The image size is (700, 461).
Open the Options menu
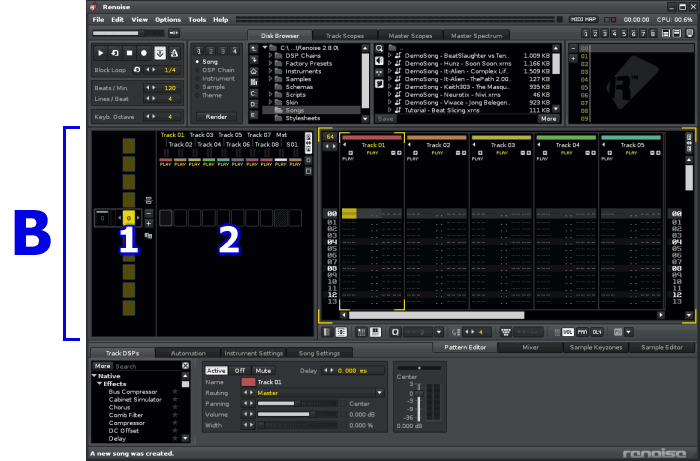pyautogui.click(x=168, y=20)
